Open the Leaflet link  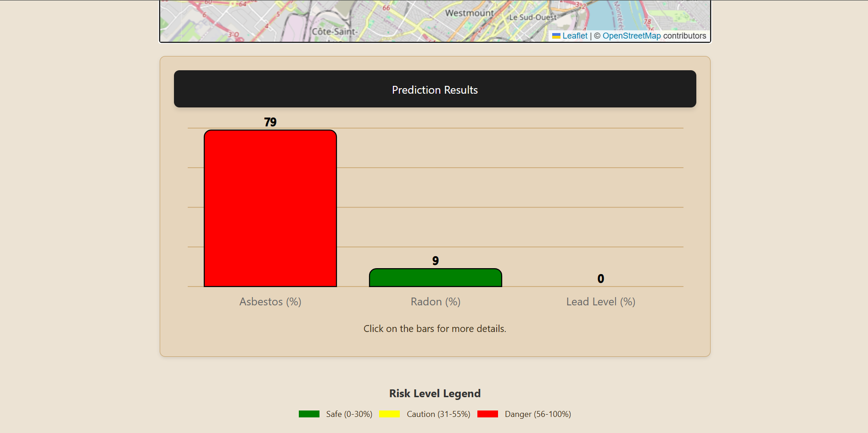coord(575,36)
